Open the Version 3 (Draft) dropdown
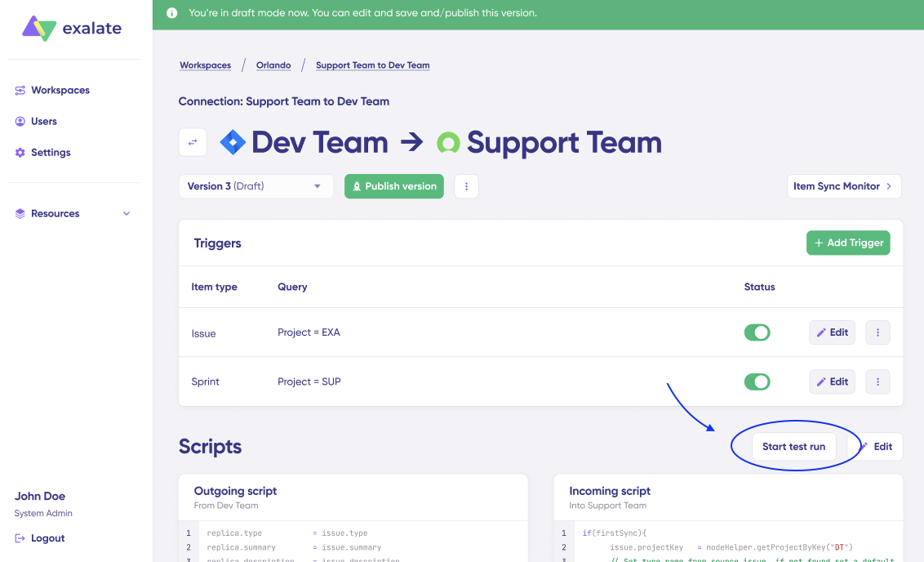 (255, 186)
